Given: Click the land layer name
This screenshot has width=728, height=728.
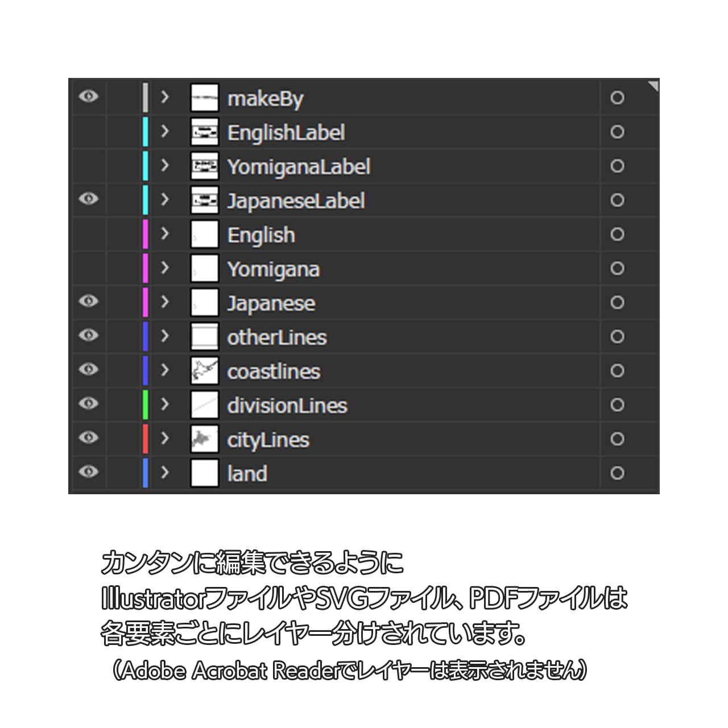Looking at the screenshot, I should tap(247, 474).
